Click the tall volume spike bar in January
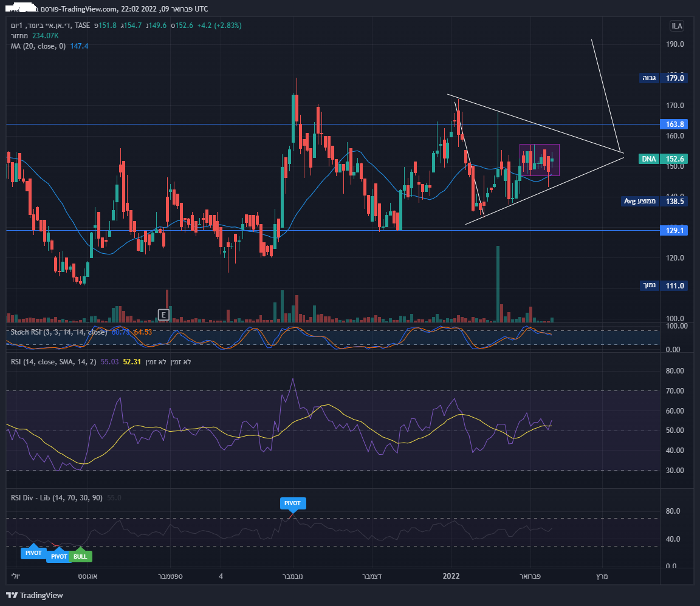The width and height of the screenshot is (700, 606). [x=498, y=284]
